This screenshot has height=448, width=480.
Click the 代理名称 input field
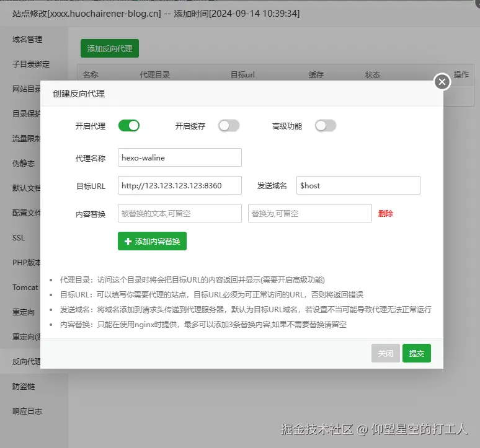[180, 157]
